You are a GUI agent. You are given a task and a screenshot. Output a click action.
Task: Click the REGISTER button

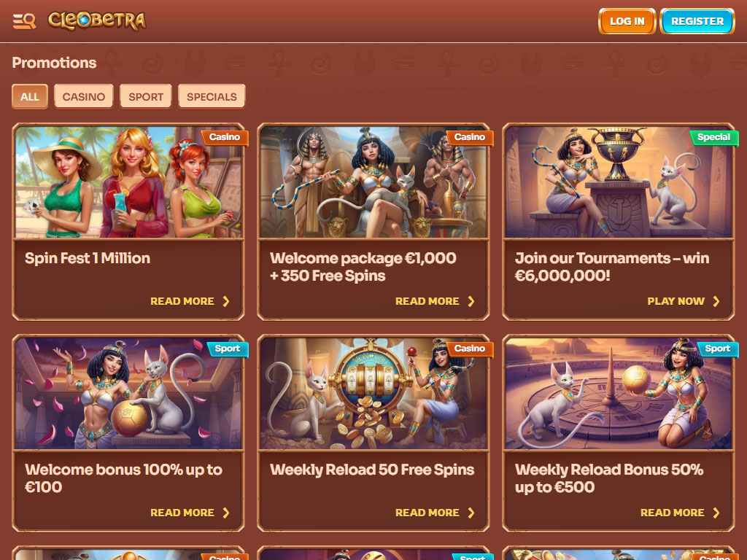[x=697, y=21]
